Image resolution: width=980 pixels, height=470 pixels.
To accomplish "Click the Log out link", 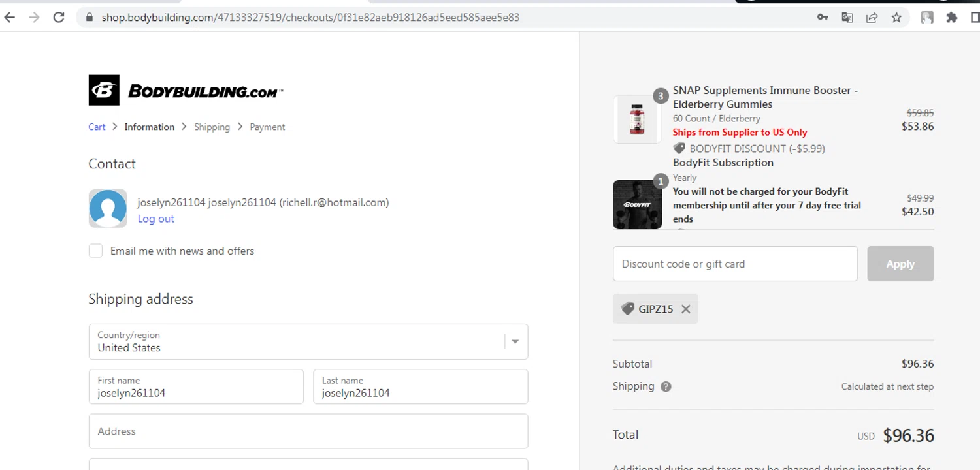I will pyautogui.click(x=155, y=219).
